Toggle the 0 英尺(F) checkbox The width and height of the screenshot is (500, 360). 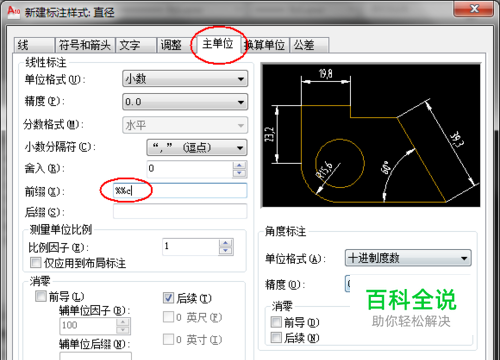coord(168,317)
